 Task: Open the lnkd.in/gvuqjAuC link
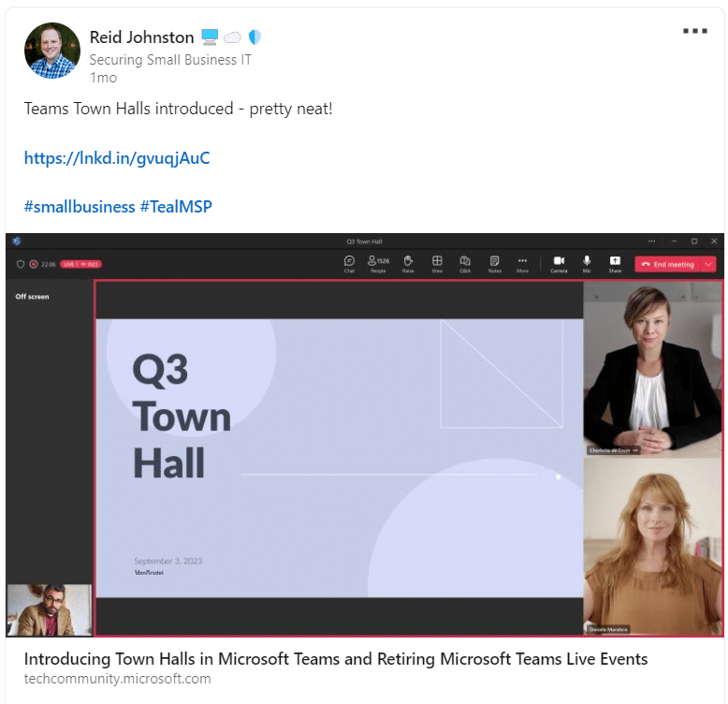[x=117, y=158]
